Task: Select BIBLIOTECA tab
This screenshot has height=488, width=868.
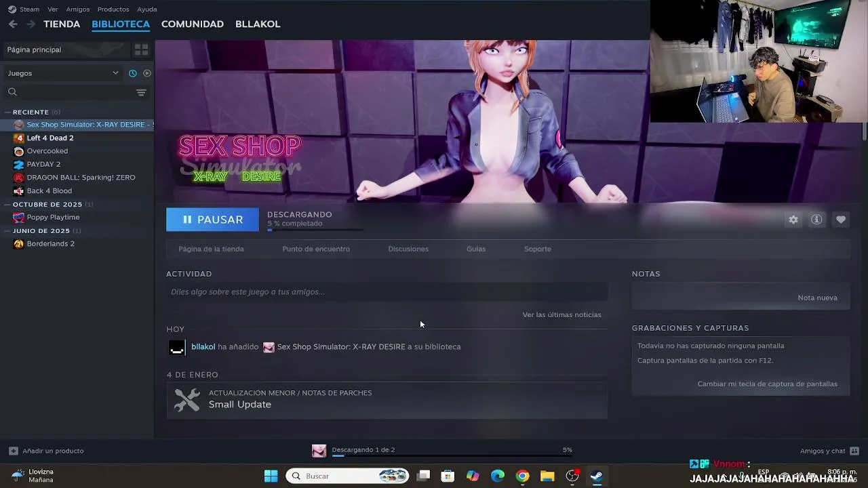Action: (121, 24)
